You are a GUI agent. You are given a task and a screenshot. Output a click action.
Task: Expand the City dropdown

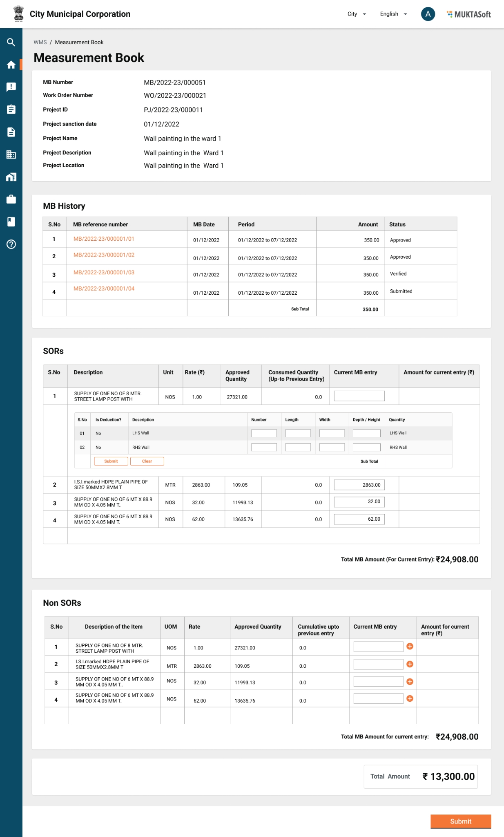tap(357, 14)
